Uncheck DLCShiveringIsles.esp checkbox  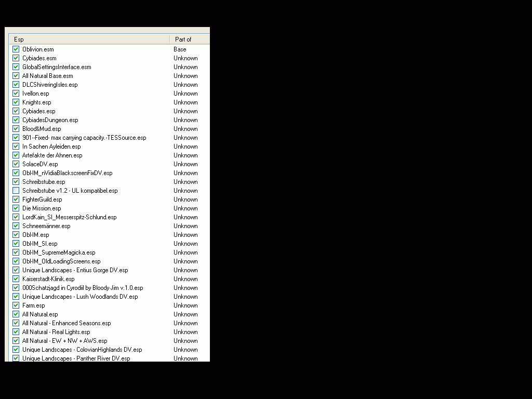pos(16,85)
